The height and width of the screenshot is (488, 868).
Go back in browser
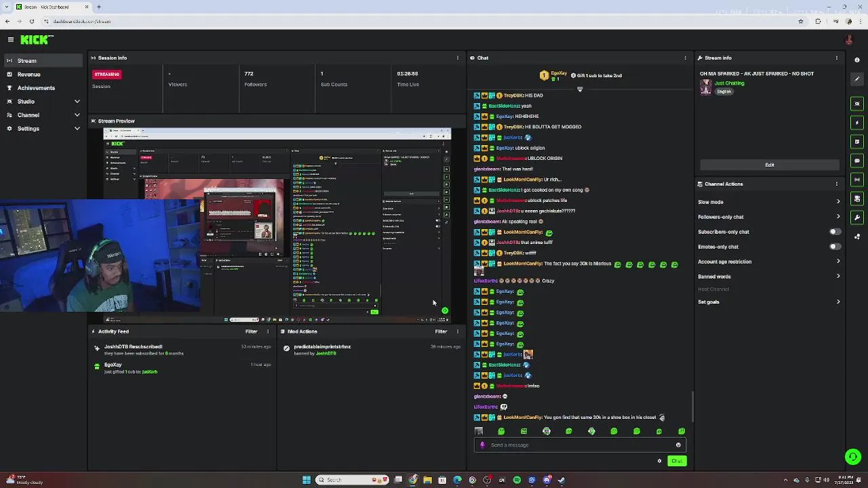click(x=7, y=21)
